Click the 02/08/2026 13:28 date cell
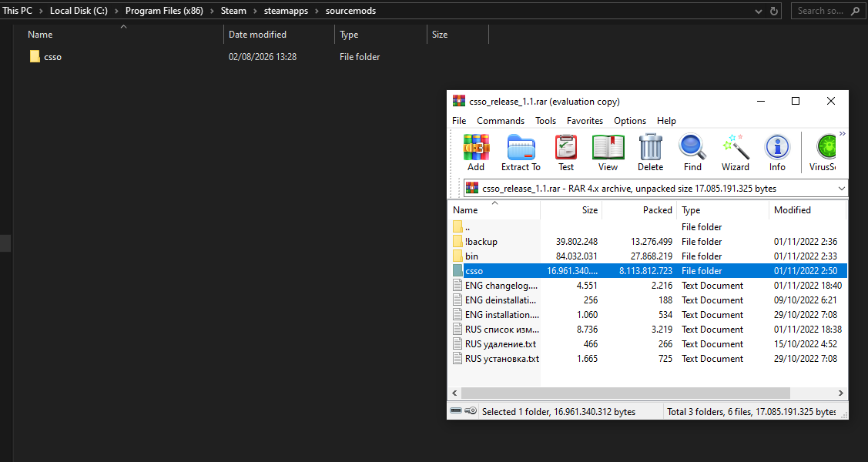The image size is (868, 462). pyautogui.click(x=263, y=56)
